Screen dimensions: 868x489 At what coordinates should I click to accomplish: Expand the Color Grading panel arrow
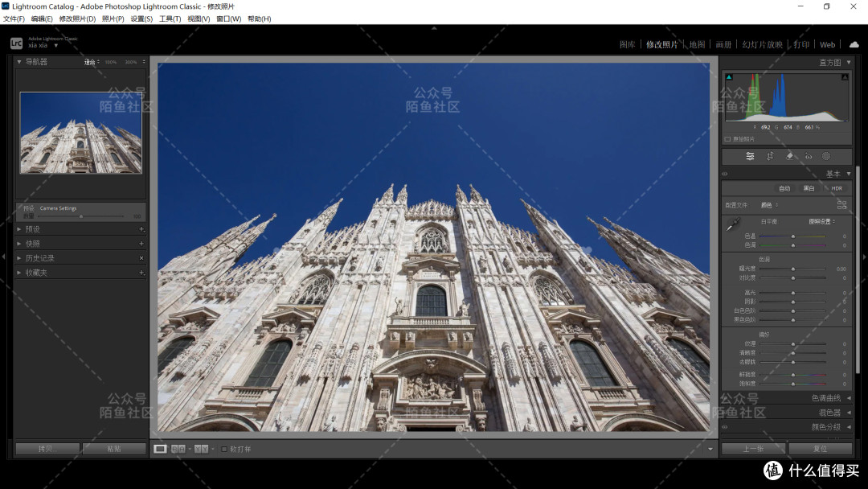[849, 427]
